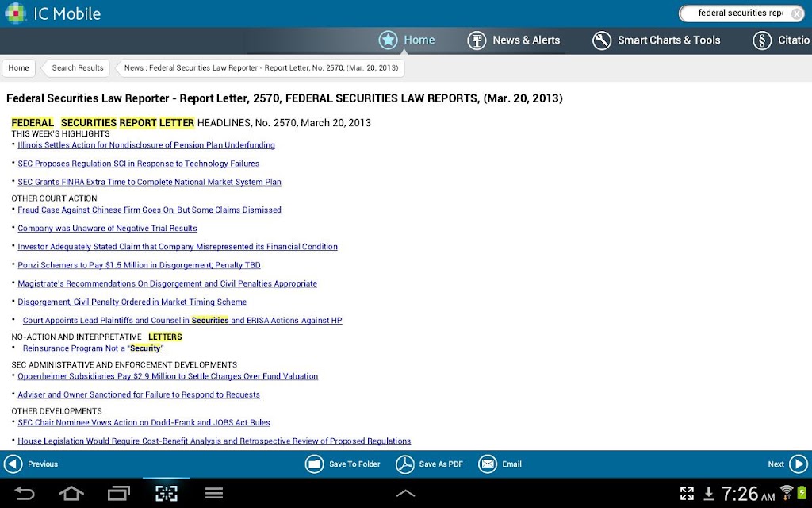This screenshot has width=812, height=508.
Task: Tap the Wi-Fi signal icon
Action: pyautogui.click(x=787, y=491)
